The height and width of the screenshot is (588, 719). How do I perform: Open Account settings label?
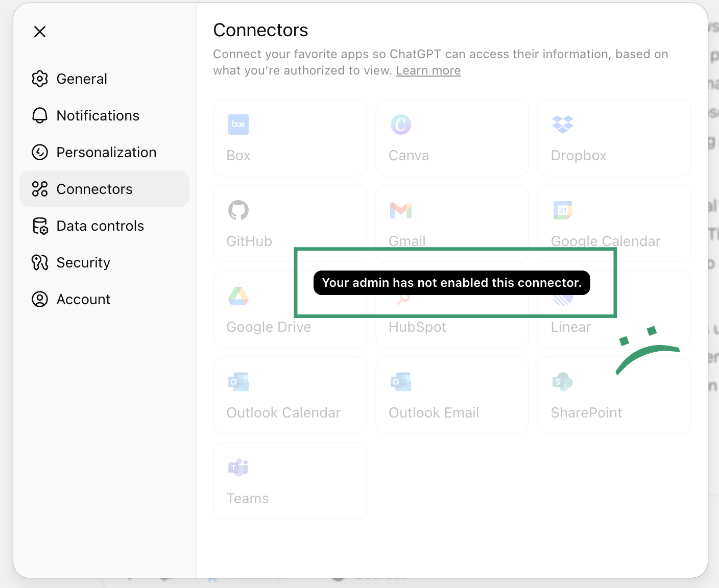83,299
